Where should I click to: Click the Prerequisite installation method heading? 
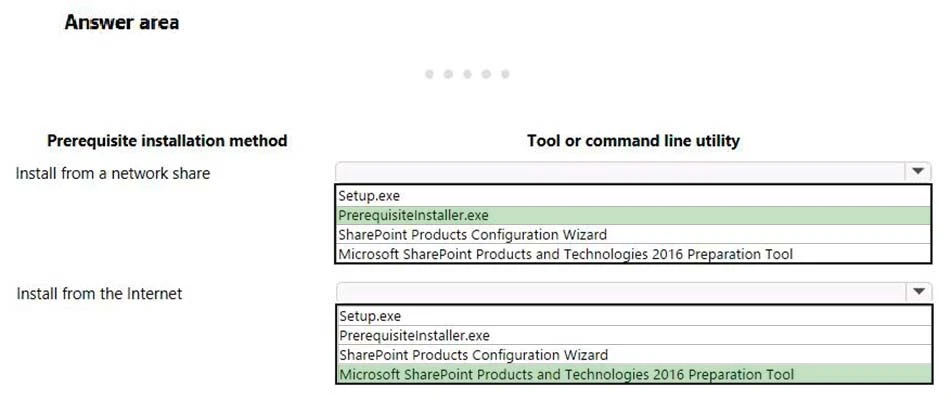tap(167, 141)
